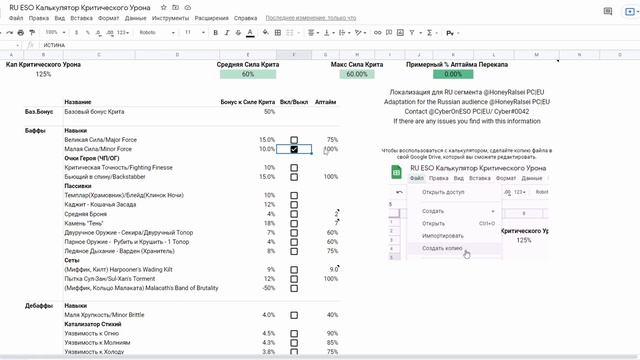The image size is (640, 360).
Task: Click the merge cells icon
Action: tap(290, 33)
